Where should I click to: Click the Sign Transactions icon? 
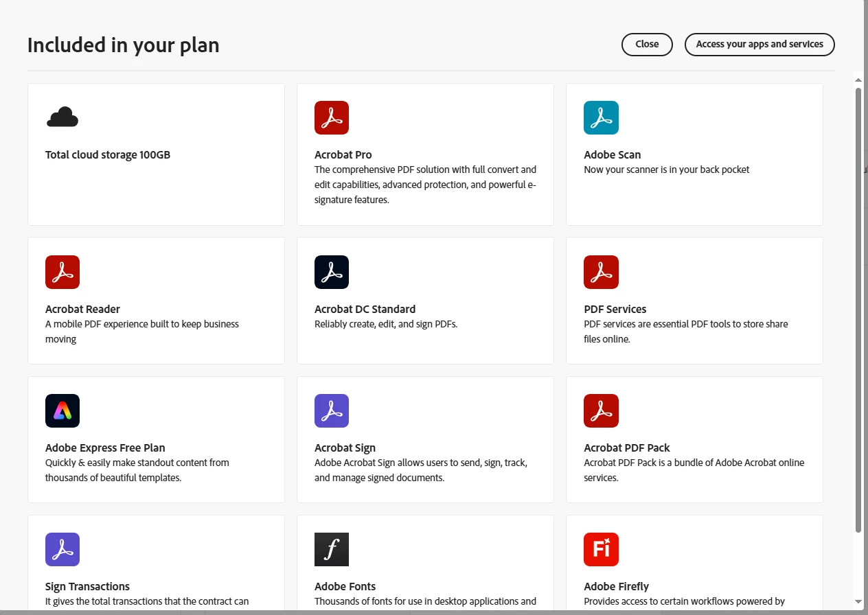tap(62, 549)
